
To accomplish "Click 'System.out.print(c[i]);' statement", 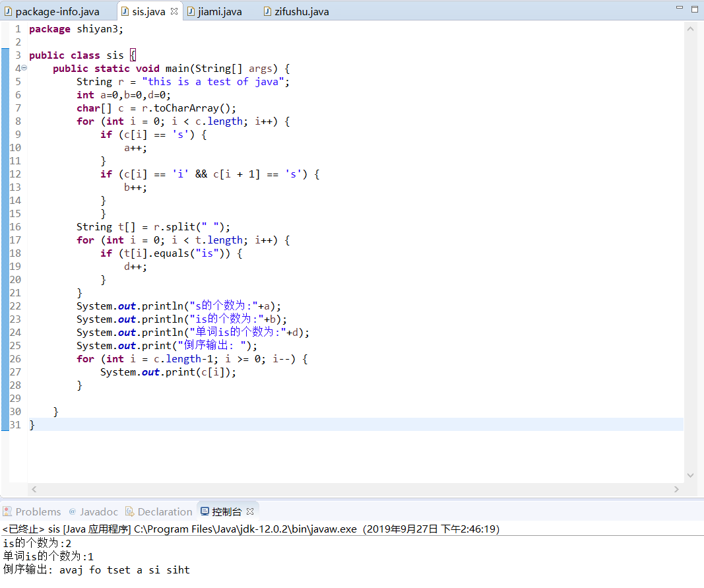I will (168, 372).
